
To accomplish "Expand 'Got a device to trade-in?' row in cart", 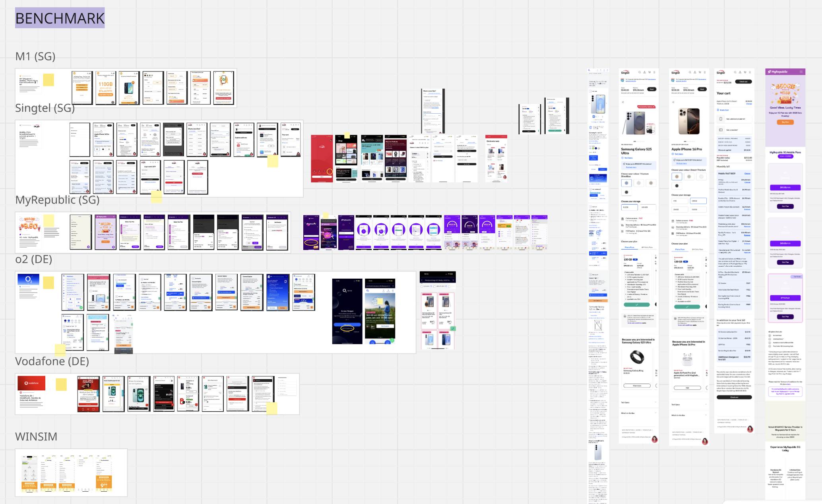I will point(735,119).
